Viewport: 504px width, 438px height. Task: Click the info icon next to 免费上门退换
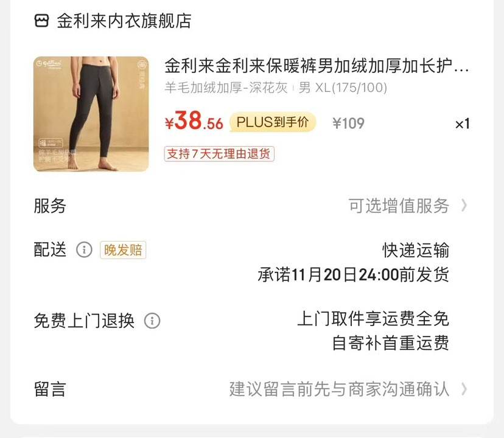click(152, 321)
